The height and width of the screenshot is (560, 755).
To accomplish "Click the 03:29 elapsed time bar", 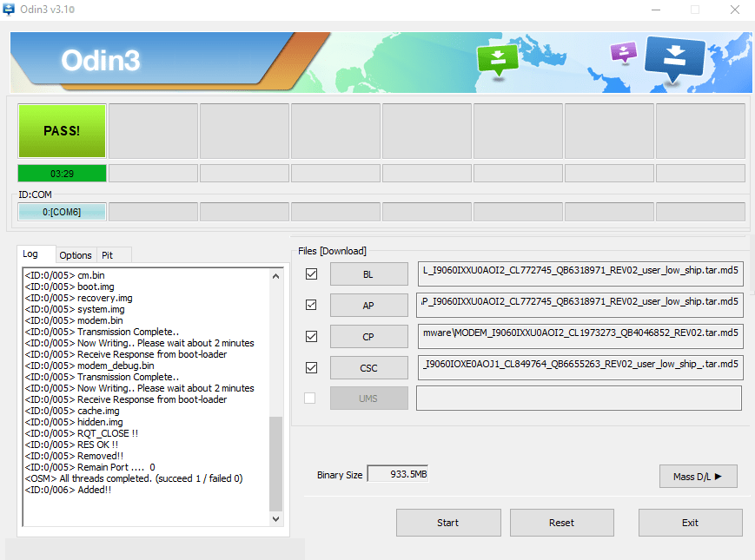I will [x=62, y=174].
